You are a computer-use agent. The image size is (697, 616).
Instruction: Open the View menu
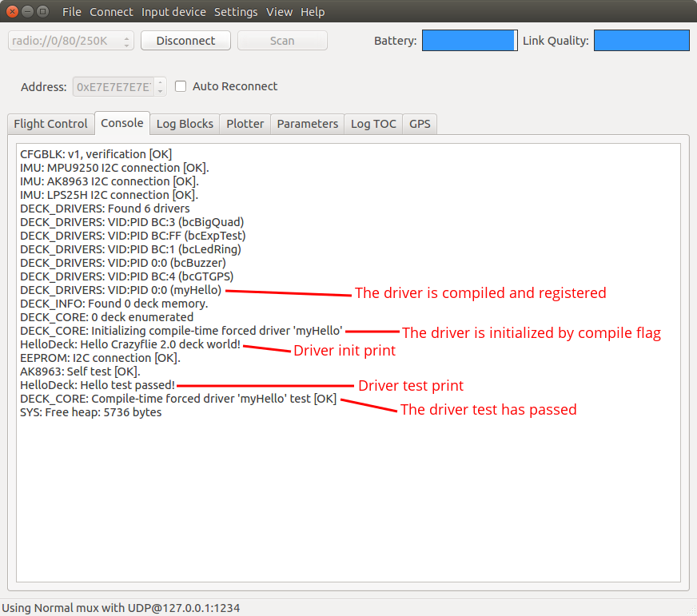[279, 12]
